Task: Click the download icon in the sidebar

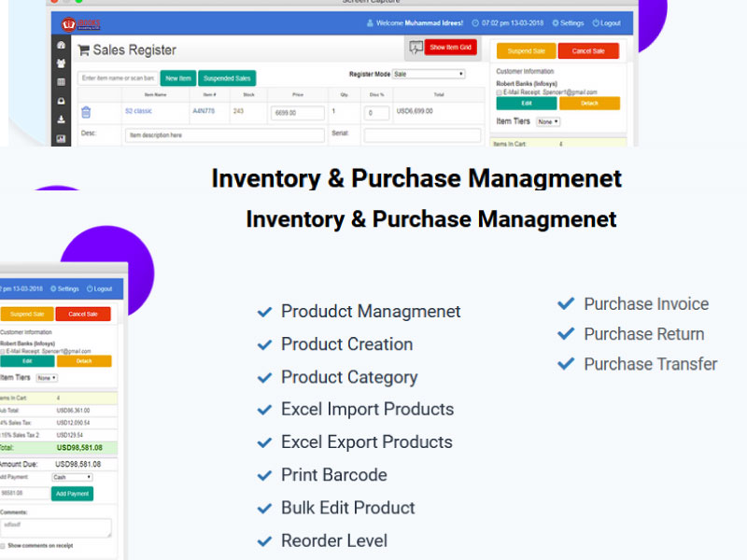Action: [x=61, y=119]
